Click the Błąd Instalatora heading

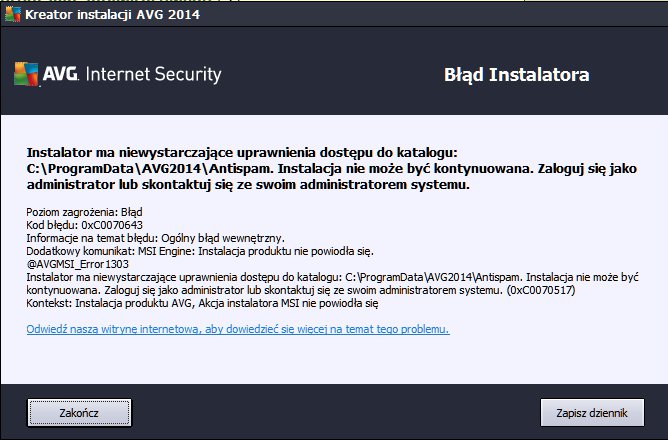tap(516, 75)
